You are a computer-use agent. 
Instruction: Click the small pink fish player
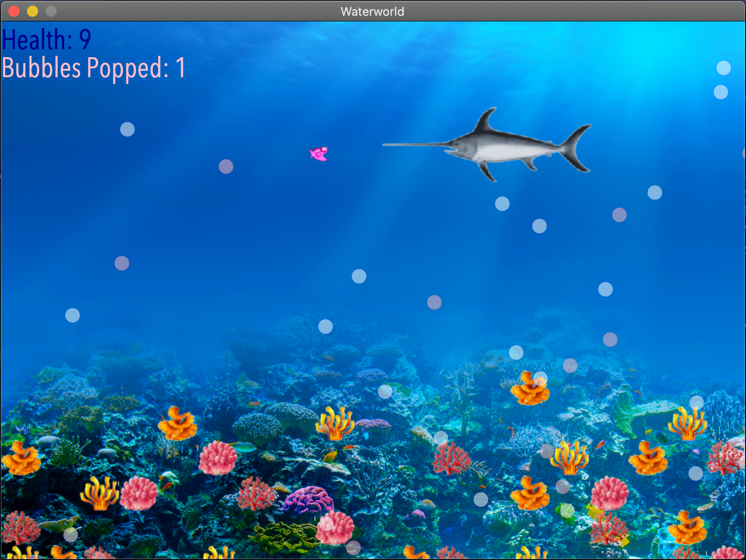(x=319, y=153)
